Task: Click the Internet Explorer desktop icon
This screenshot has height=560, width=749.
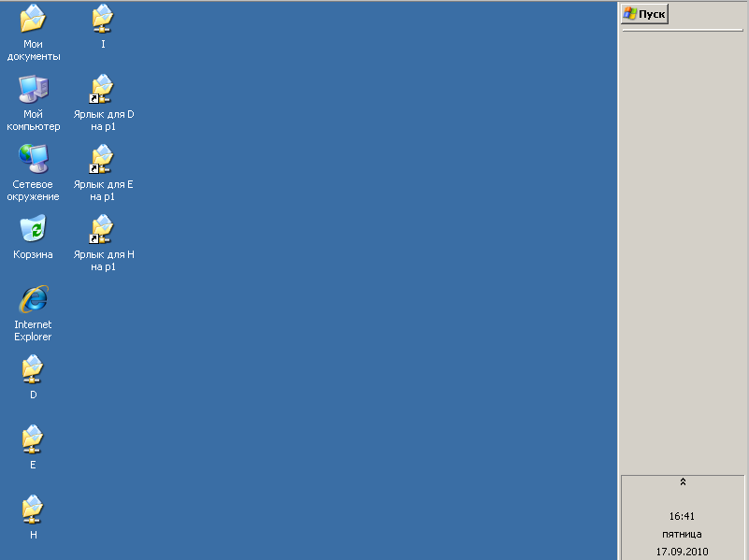Action: tap(33, 300)
